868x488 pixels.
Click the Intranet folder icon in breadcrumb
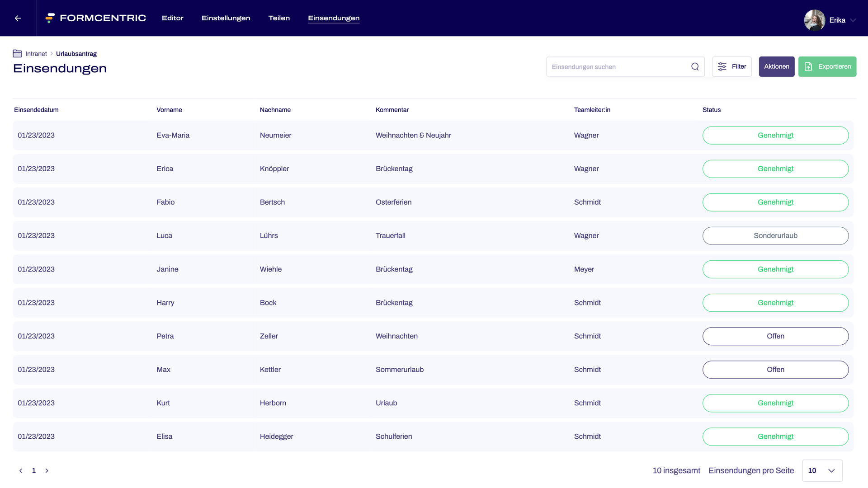point(17,54)
